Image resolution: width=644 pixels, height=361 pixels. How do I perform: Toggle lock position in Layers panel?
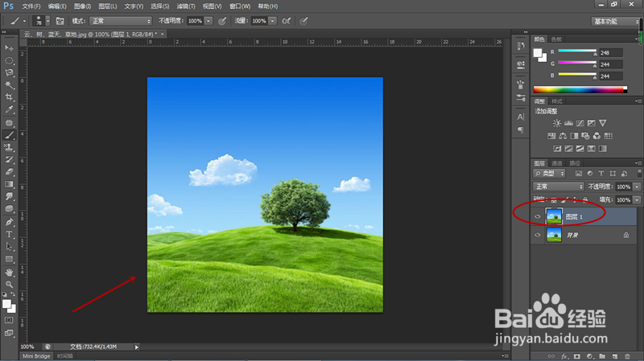[x=575, y=199]
